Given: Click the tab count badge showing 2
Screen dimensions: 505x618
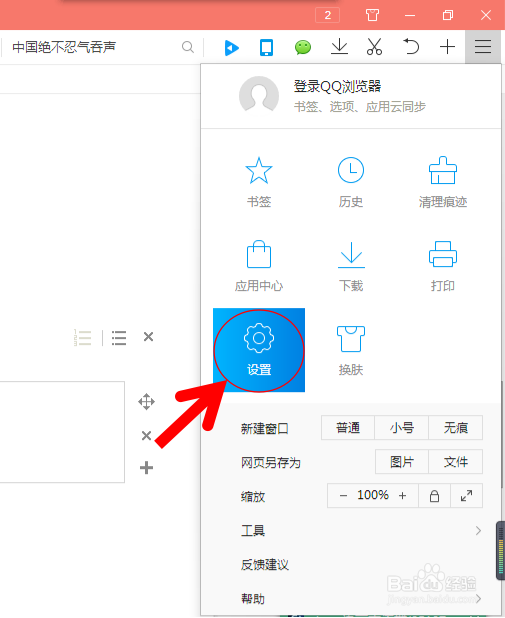Looking at the screenshot, I should click(327, 15).
